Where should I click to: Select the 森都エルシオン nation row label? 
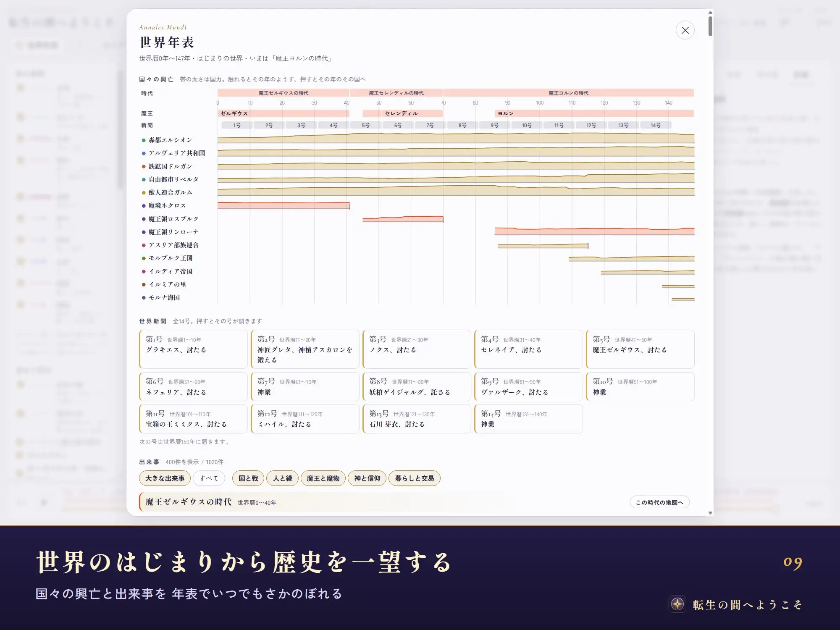(x=170, y=140)
